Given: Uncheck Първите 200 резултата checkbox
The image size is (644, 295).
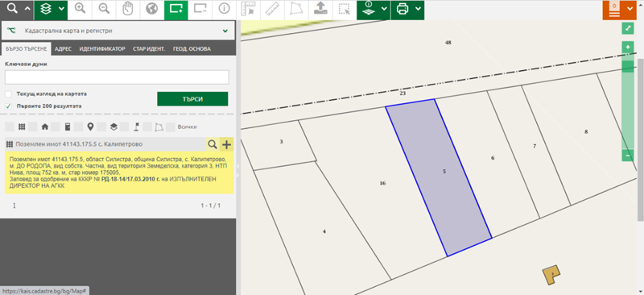Looking at the screenshot, I should [8, 106].
